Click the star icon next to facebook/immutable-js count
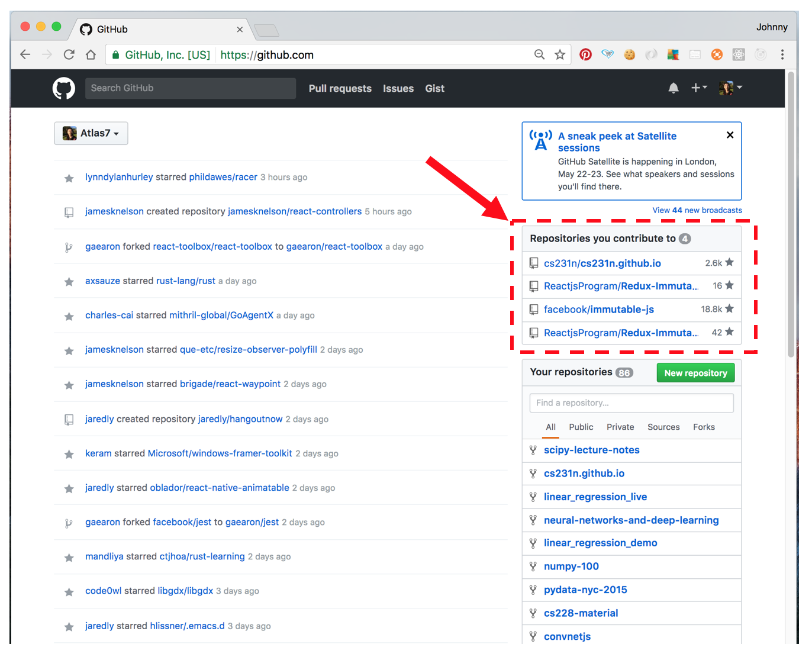 [729, 308]
